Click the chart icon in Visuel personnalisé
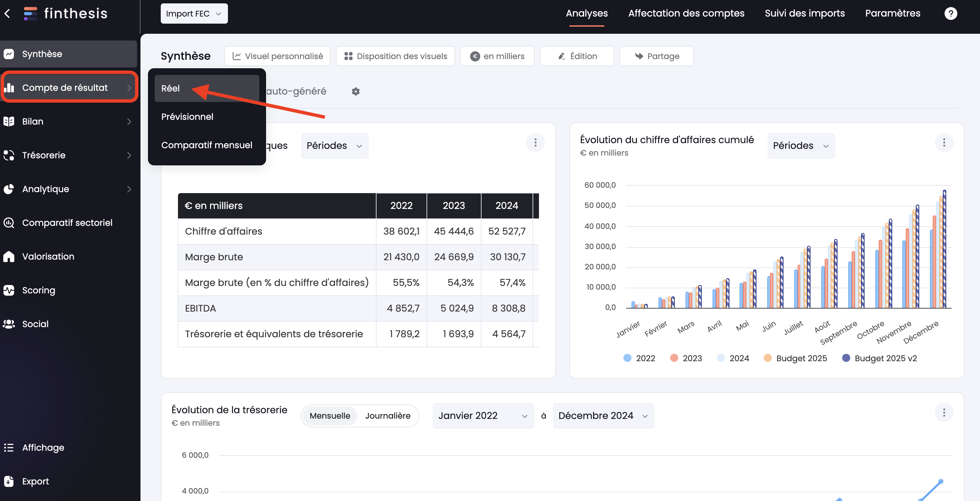This screenshot has width=980, height=501. (x=237, y=56)
